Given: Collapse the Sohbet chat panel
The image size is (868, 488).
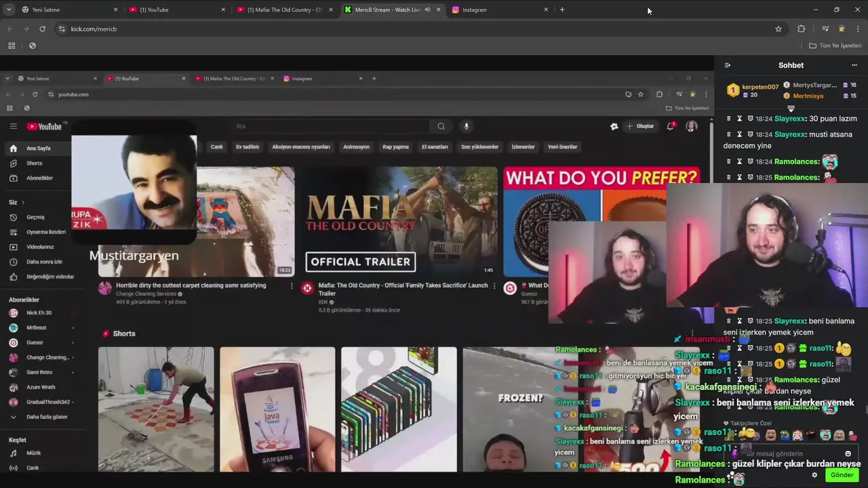Looking at the screenshot, I should point(728,66).
